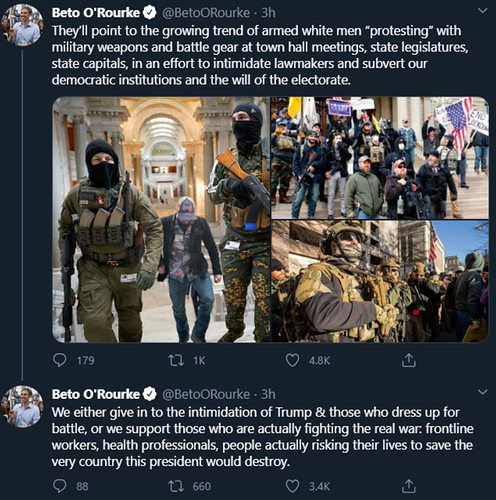496x500 pixels.
Task: Like the second tweet with 3.4K likes
Action: [x=292, y=486]
